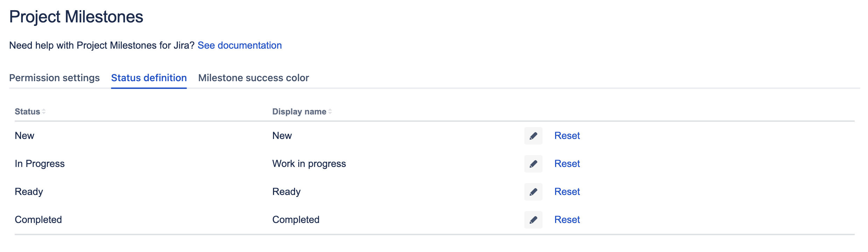868x252 pixels.
Task: Open the Milestone success color tab
Action: (253, 78)
